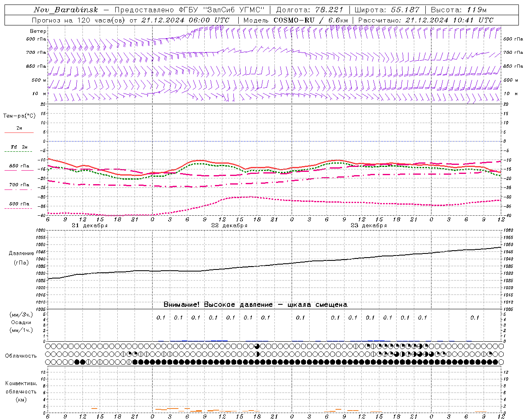Click the Конвективн. облачность label
The image size is (525, 420).
[21, 388]
